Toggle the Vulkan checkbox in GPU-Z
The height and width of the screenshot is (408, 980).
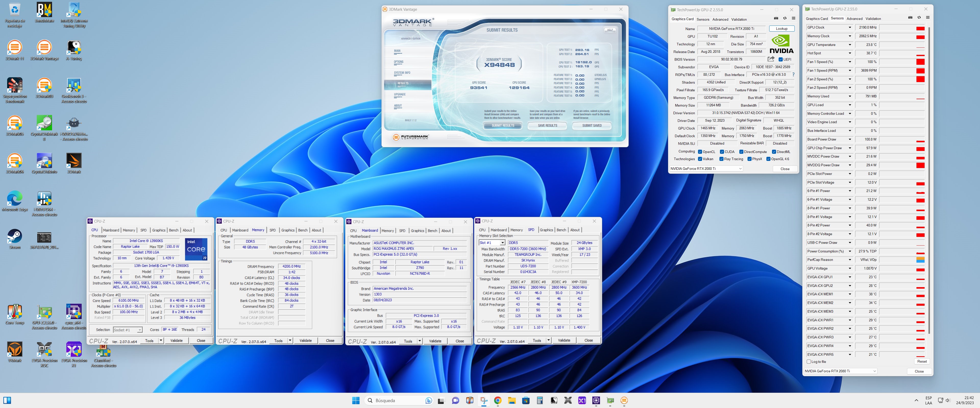point(700,159)
